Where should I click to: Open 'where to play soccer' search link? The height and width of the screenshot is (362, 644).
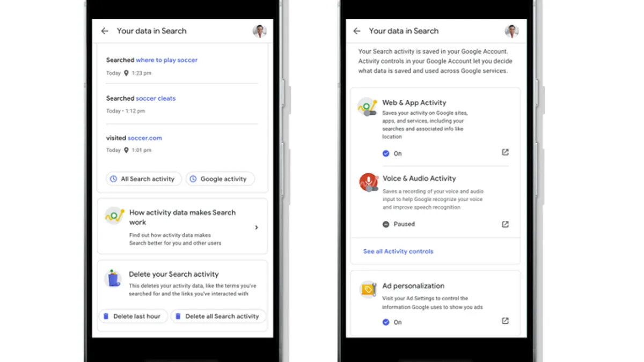click(167, 60)
